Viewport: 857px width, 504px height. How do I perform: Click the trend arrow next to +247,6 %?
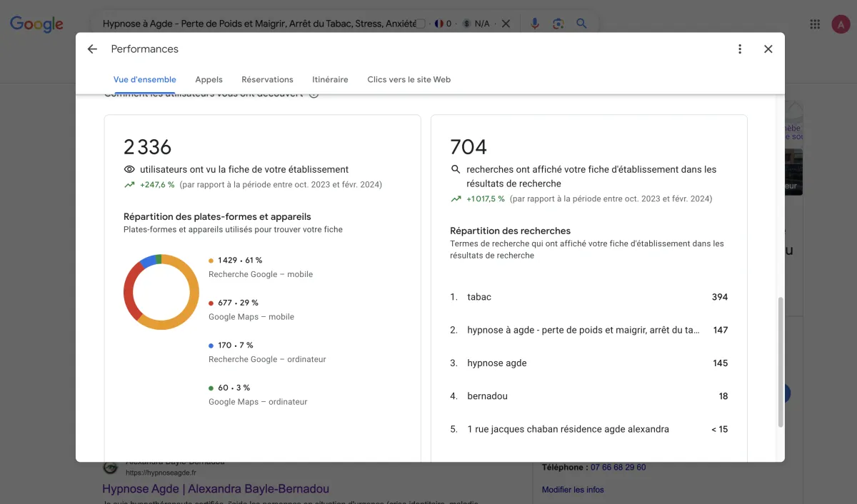click(129, 185)
